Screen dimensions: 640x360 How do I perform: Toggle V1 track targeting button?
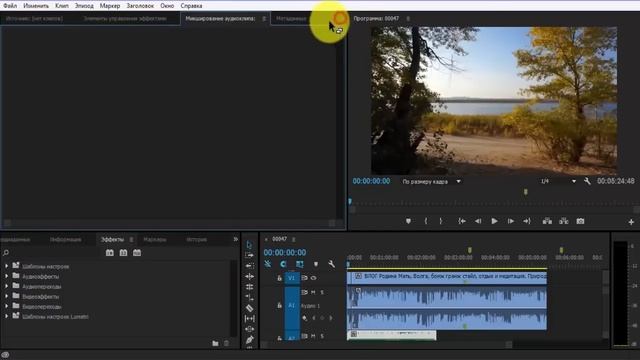[292, 278]
